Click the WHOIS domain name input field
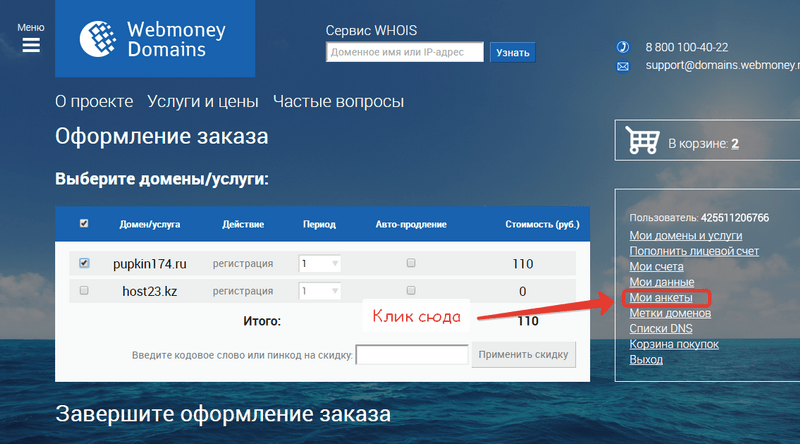 (x=405, y=52)
